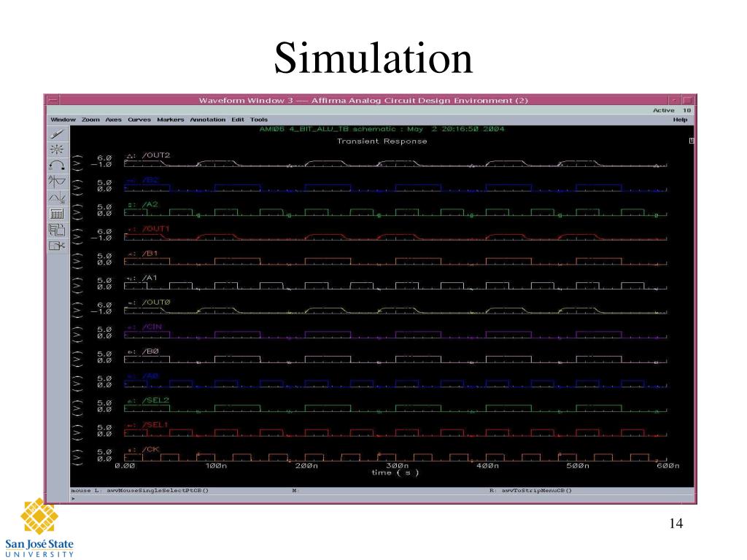Viewport: 747px width, 560px height.
Task: Click the stacked-windows axis mode icon
Action: point(57,230)
